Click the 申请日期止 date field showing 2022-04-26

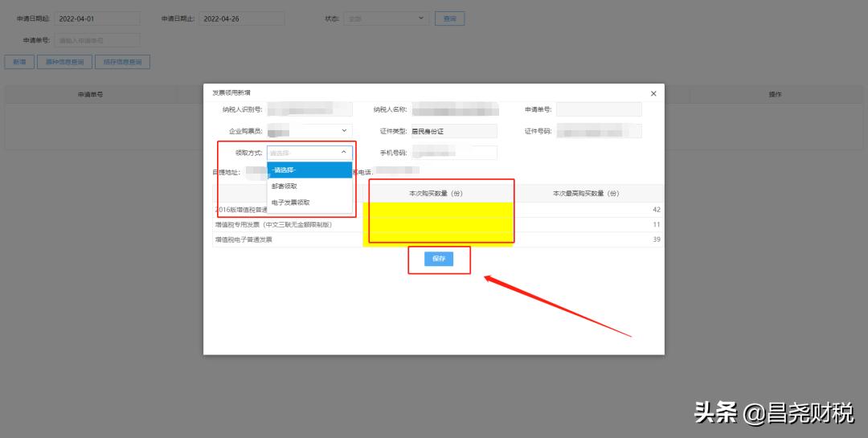pyautogui.click(x=241, y=18)
